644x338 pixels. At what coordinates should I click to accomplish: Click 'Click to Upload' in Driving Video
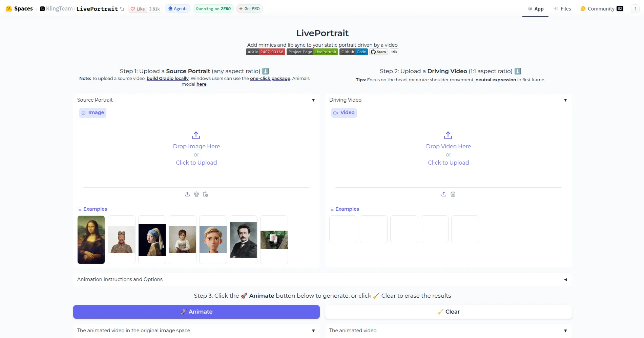pyautogui.click(x=448, y=163)
